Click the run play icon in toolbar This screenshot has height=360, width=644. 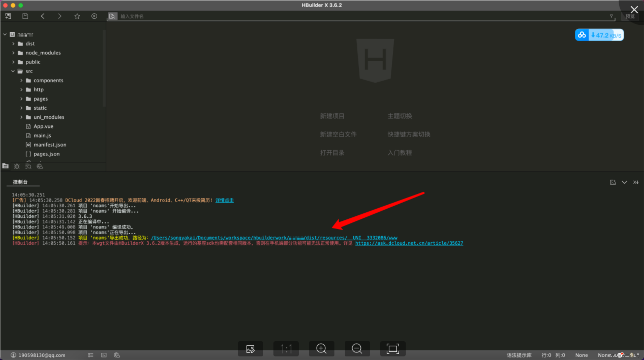point(94,16)
